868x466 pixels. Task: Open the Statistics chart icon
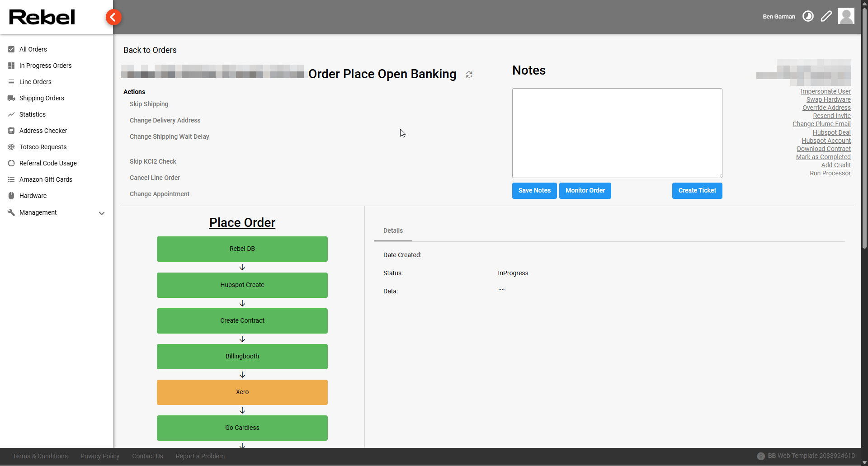(x=11, y=114)
